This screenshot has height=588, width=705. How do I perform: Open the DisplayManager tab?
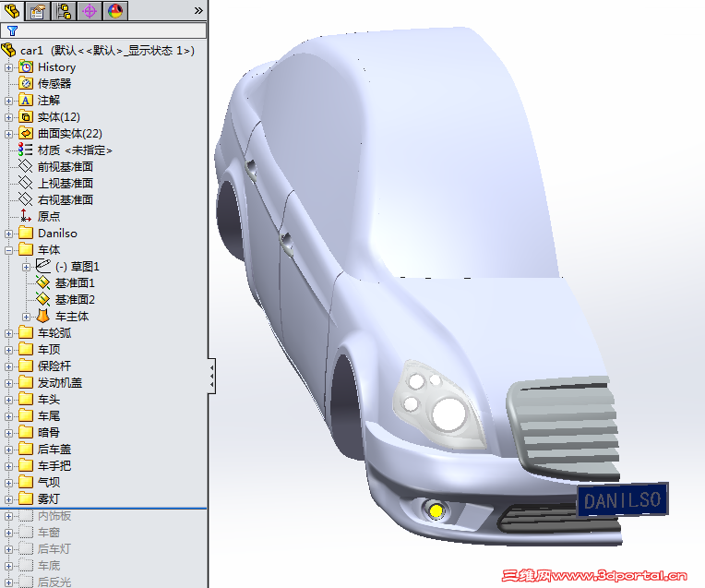(115, 11)
